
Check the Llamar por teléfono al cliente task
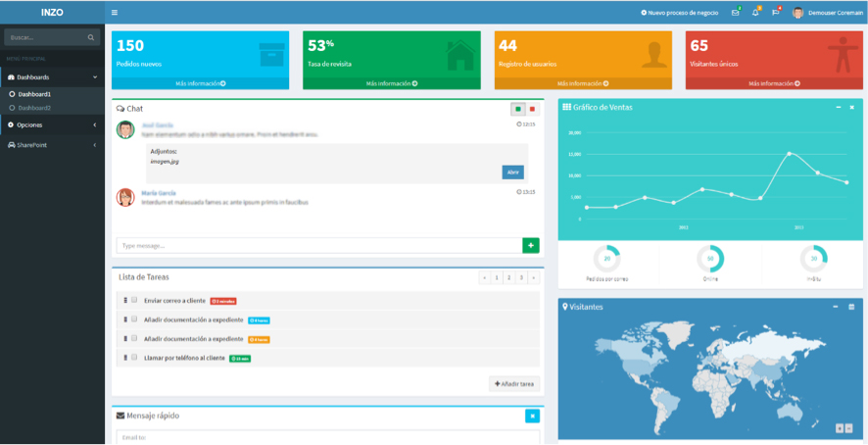(x=134, y=357)
